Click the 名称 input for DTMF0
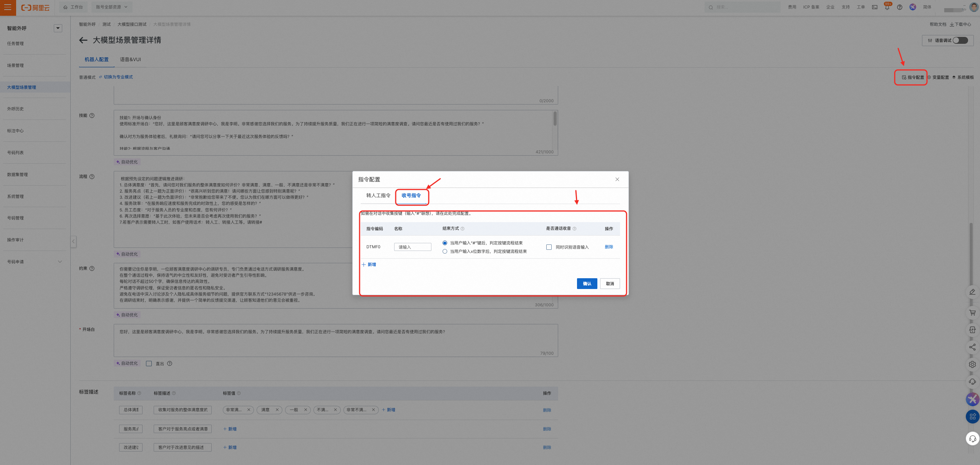The height and width of the screenshot is (465, 980). 413,247
